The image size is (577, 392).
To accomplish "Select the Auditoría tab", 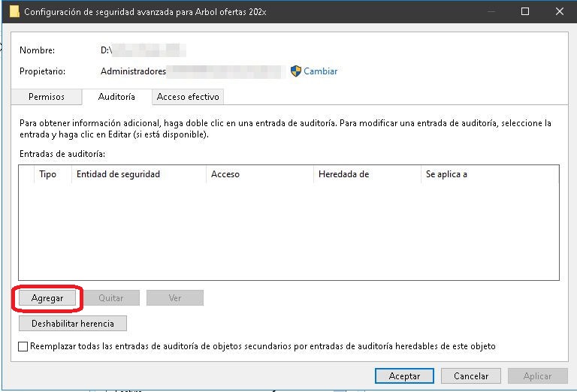I will click(116, 97).
